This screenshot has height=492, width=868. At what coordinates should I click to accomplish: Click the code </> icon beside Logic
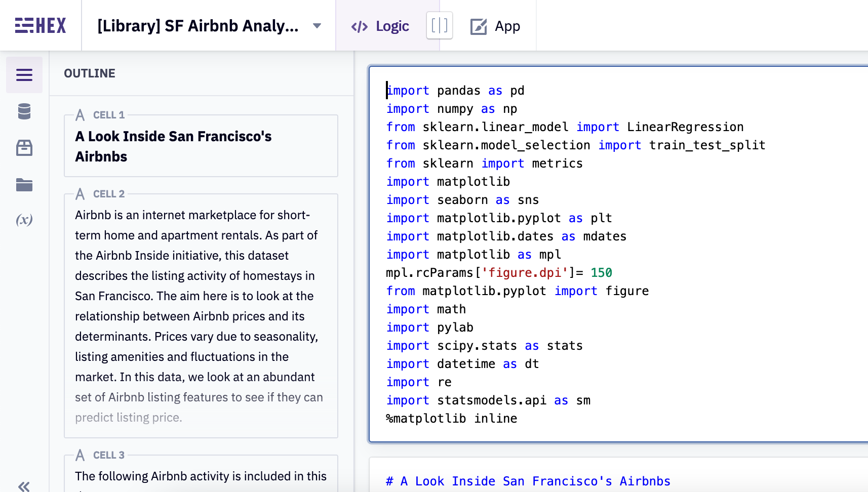360,26
